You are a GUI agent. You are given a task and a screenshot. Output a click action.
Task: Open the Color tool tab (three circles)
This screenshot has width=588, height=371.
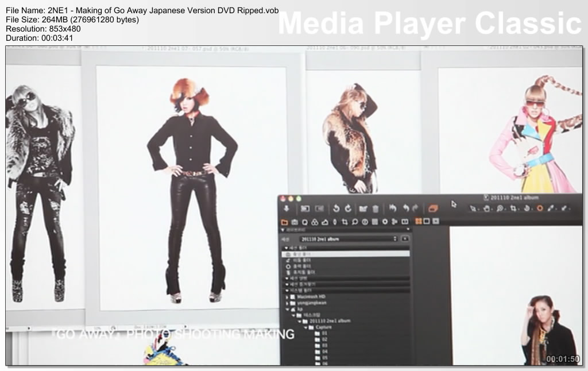(315, 222)
